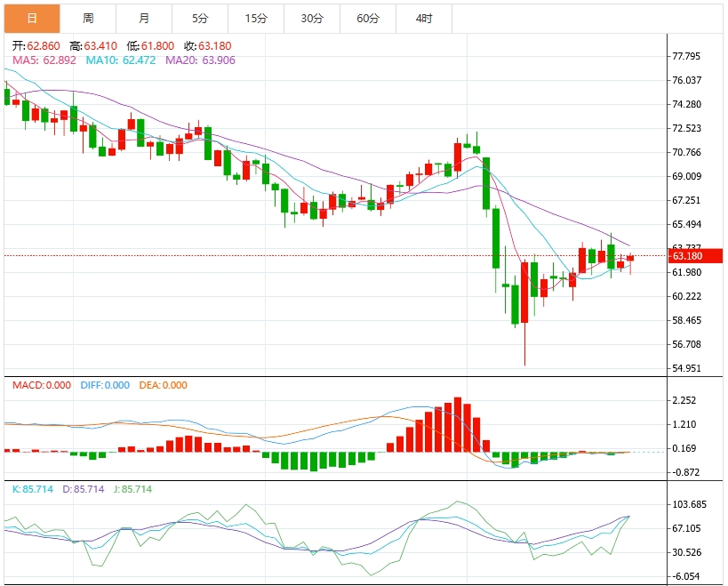
Task: Open the 月 monthly timeframe tab
Action: pos(144,18)
